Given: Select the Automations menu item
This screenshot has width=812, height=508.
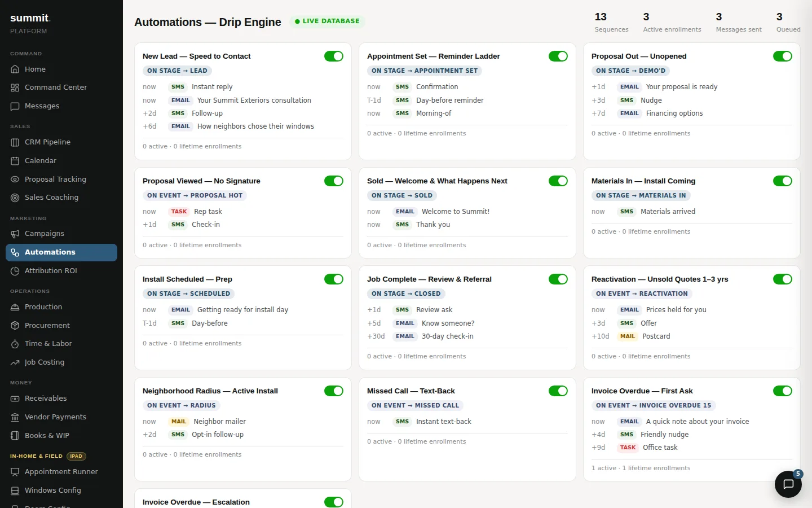Looking at the screenshot, I should (x=61, y=252).
